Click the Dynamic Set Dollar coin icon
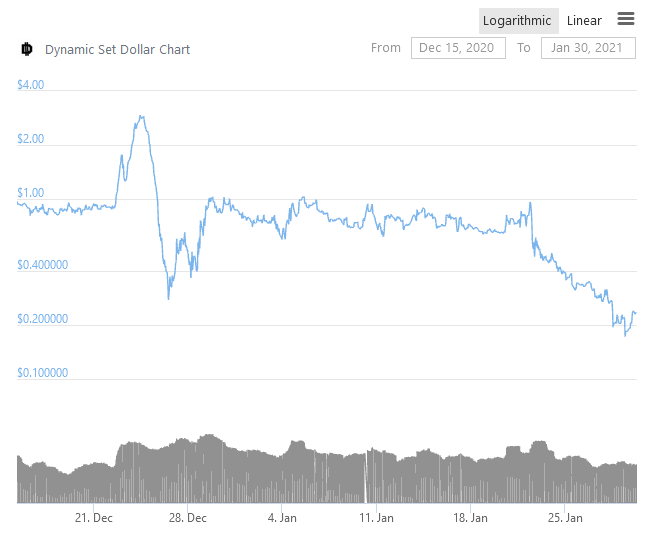The width and height of the screenshot is (646, 535). (x=27, y=49)
